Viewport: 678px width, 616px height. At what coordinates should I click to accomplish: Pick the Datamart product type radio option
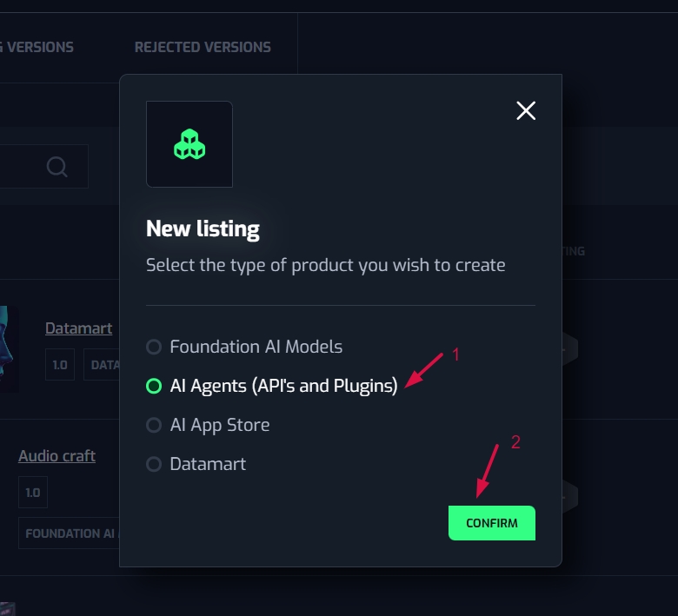click(154, 464)
